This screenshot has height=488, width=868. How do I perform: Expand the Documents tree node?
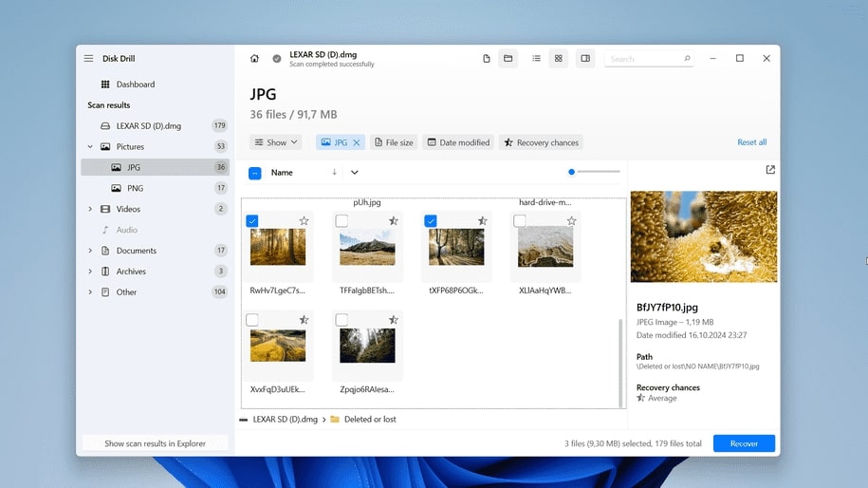pos(90,251)
